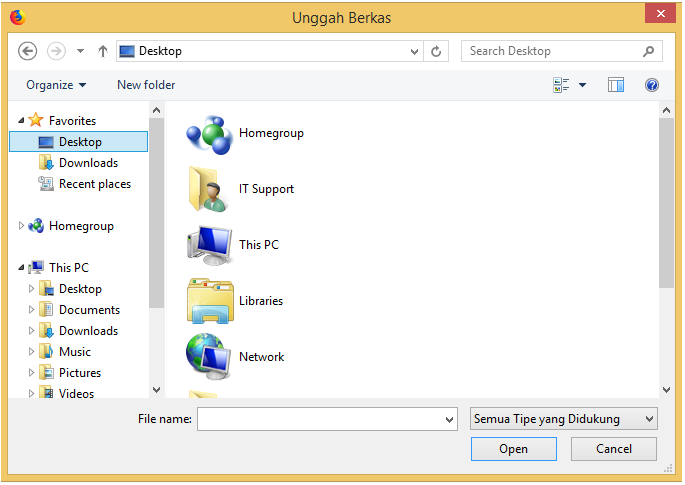Screen dimensions: 685x485
Task: Expand Homegroup in navigation tree
Action: [x=21, y=225]
